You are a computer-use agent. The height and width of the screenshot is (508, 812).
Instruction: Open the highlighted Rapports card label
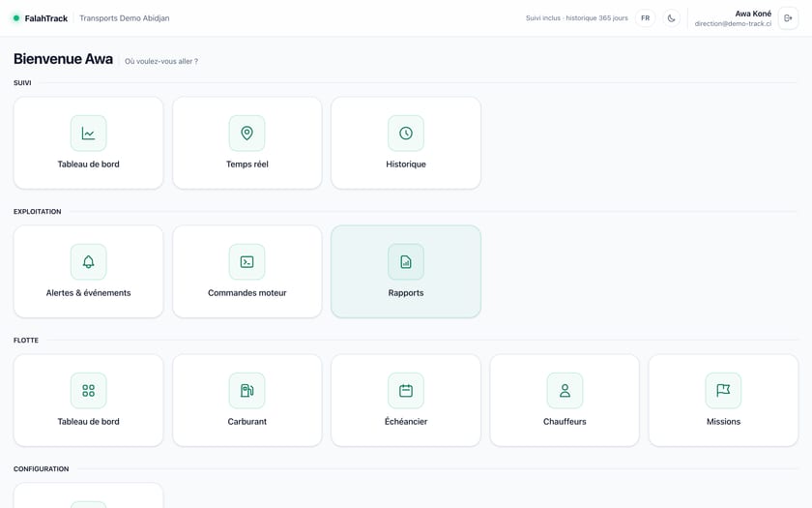[406, 293]
